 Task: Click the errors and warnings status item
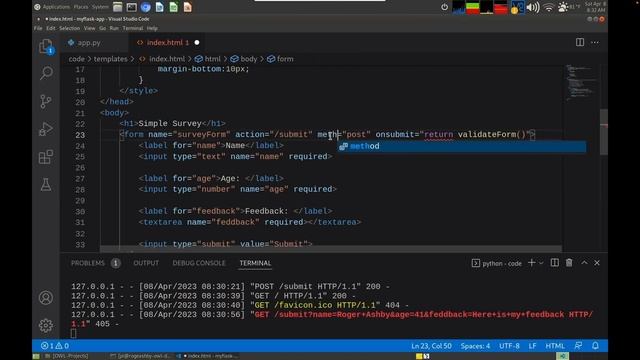coord(55,346)
